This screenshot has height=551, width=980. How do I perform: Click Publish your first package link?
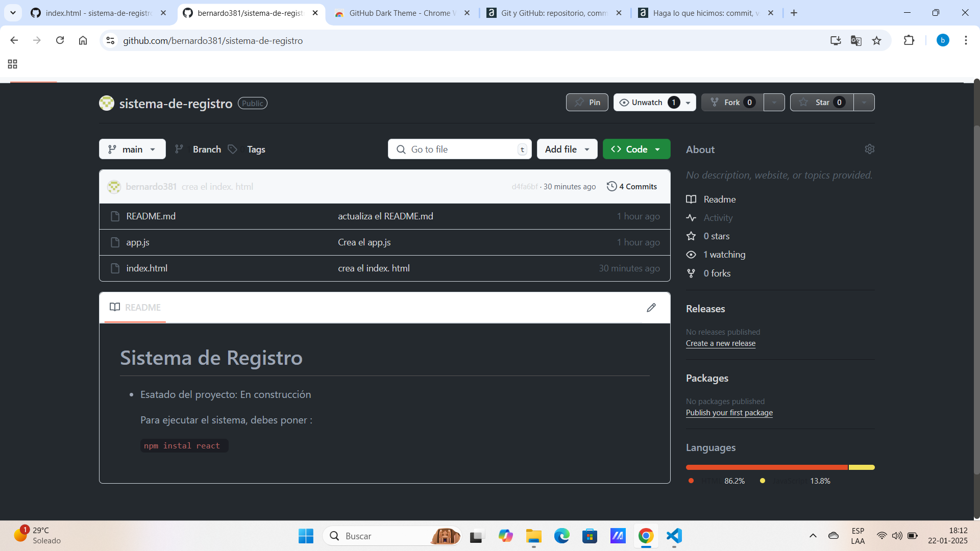[x=729, y=412]
